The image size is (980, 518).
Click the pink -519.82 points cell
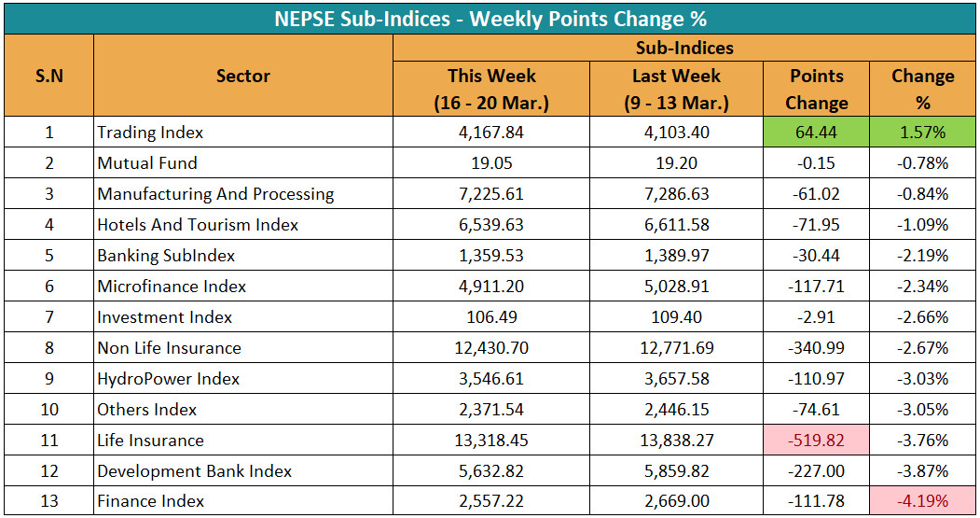coord(816,440)
